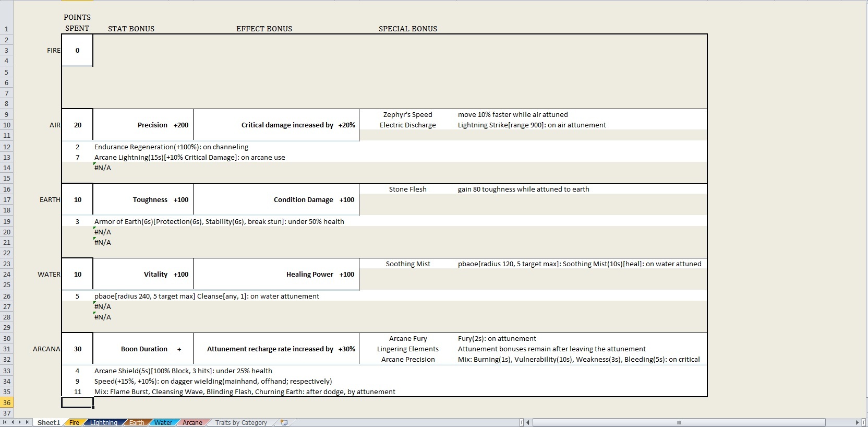This screenshot has height=427, width=868.
Task: Click horizontal scrollbar right arrow
Action: [x=857, y=422]
